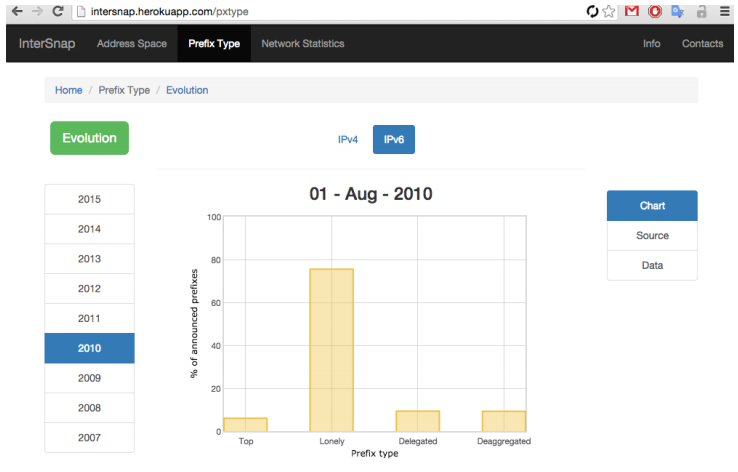Reload the page with the refresh icon
738x472 pixels.
point(58,11)
